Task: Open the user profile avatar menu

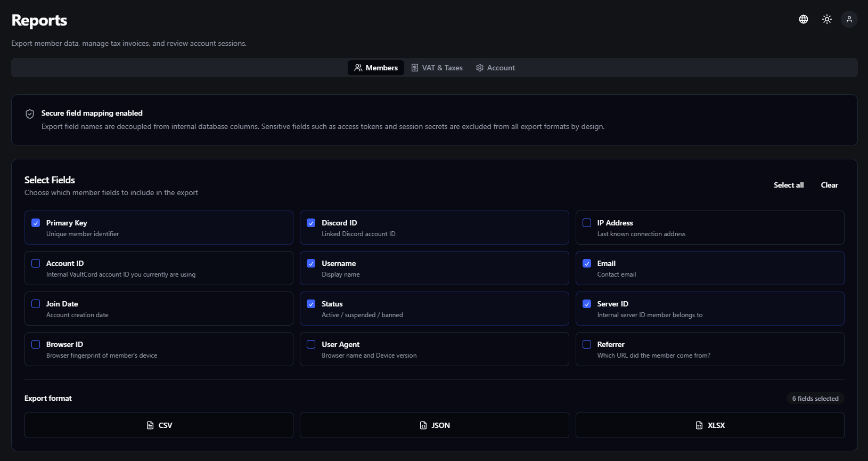Action: click(x=849, y=19)
